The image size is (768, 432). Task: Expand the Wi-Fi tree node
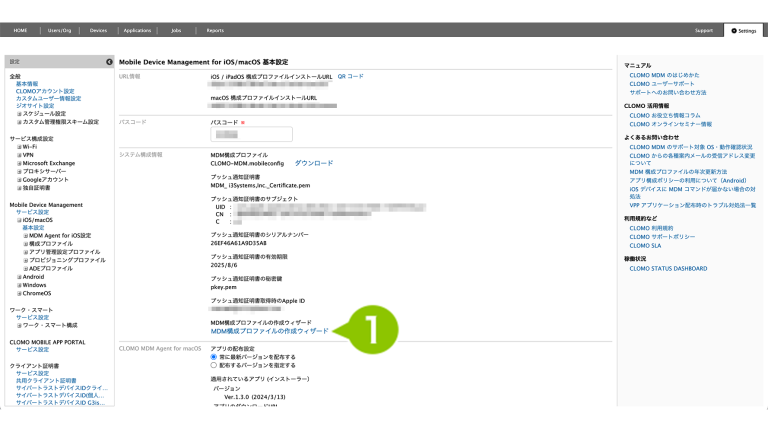(19, 147)
